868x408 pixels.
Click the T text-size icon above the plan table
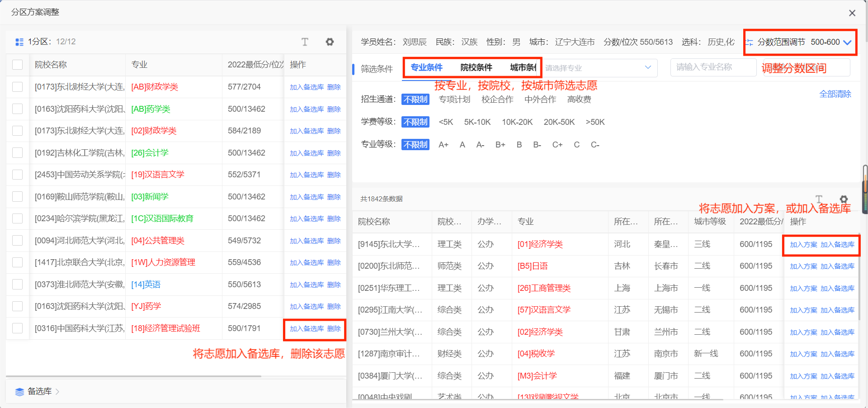pos(305,42)
